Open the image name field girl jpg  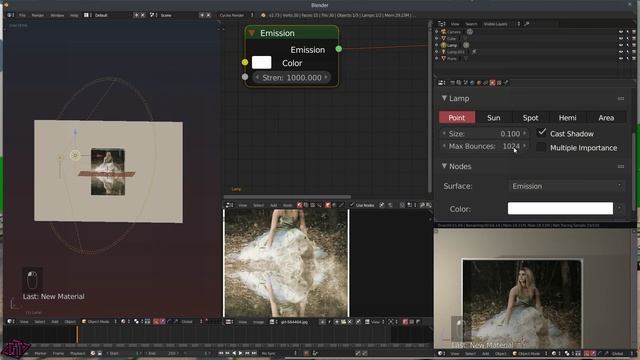(294, 322)
